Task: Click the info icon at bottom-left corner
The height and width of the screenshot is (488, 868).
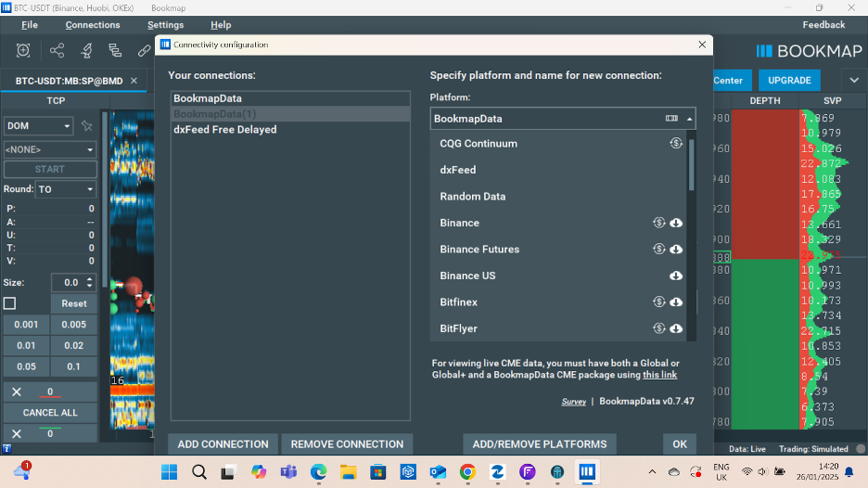Action: coord(6,449)
